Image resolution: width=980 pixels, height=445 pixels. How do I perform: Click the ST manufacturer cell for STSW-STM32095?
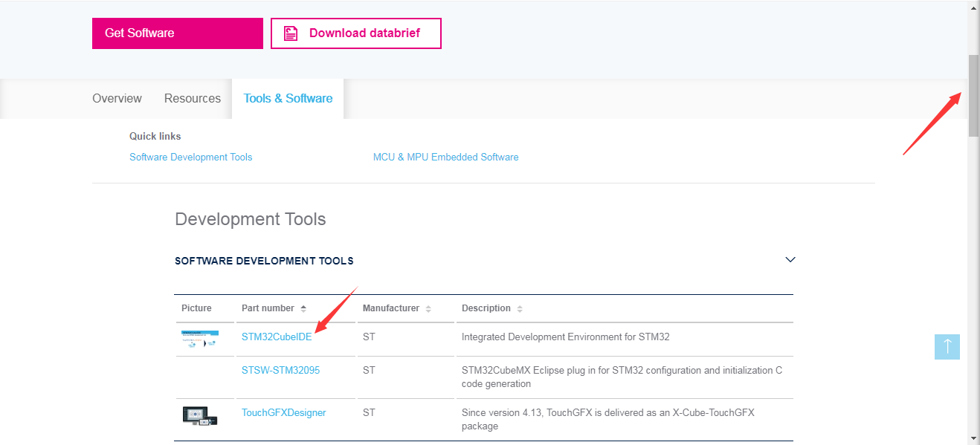point(369,371)
